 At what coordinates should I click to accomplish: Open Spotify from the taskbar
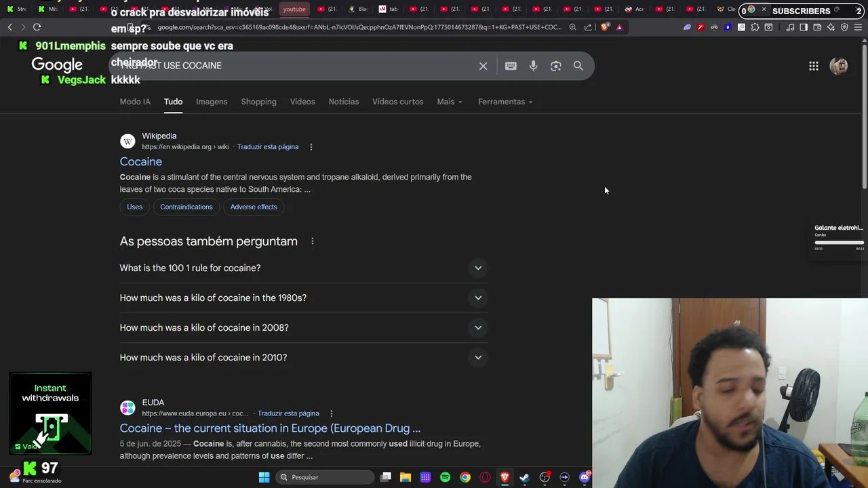click(x=445, y=477)
